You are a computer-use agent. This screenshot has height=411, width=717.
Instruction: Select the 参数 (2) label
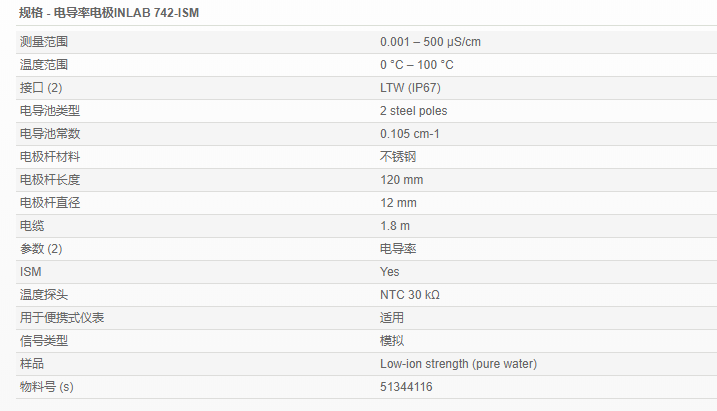(41, 248)
